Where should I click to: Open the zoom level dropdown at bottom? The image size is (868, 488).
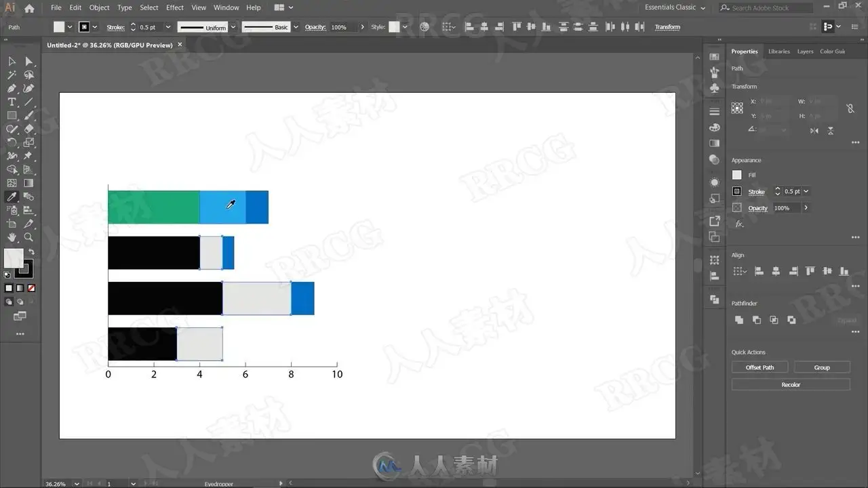pyautogui.click(x=76, y=484)
